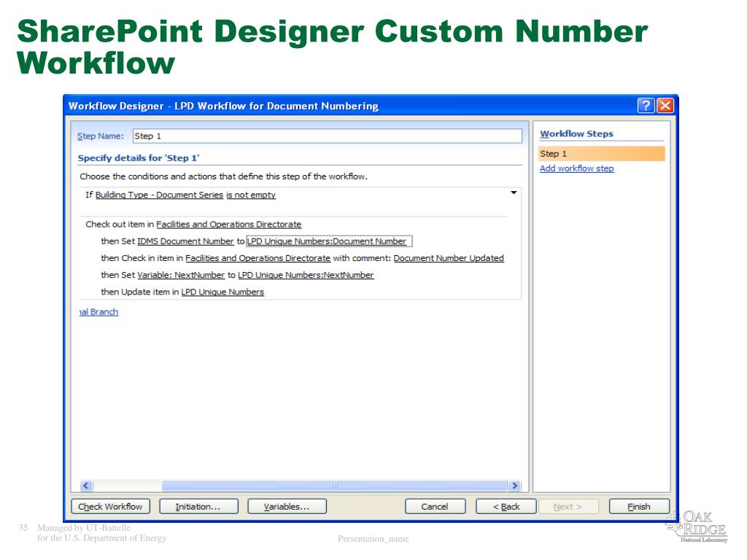This screenshot has width=747, height=560.
Task: Click the partially hidden 'al Branch' link
Action: pos(98,312)
